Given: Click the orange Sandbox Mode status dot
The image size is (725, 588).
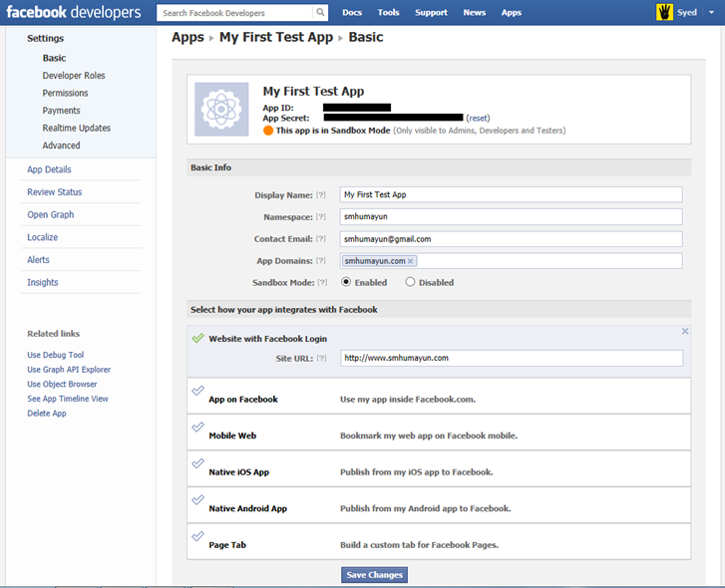Looking at the screenshot, I should 268,131.
